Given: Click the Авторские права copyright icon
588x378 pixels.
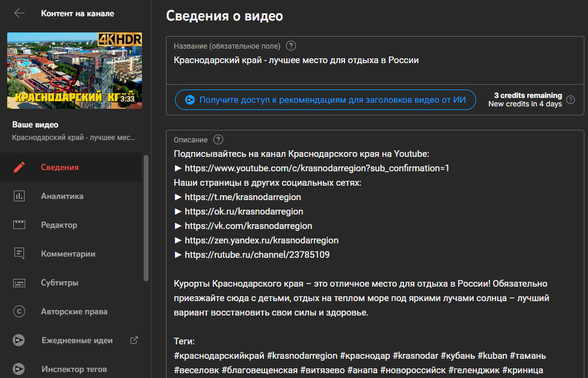Looking at the screenshot, I should pos(19,312).
